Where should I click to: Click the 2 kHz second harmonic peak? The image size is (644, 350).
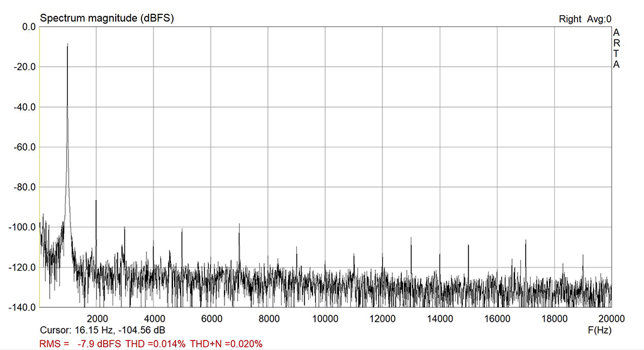point(96,200)
